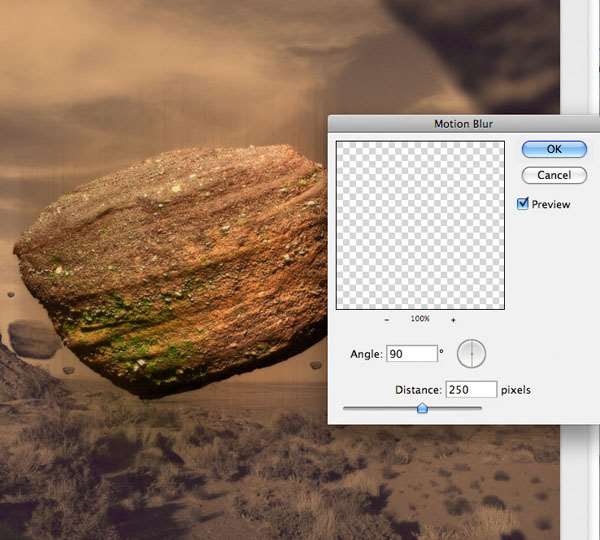The image size is (600, 540).
Task: Click the 100% zoom level label
Action: tap(420, 320)
